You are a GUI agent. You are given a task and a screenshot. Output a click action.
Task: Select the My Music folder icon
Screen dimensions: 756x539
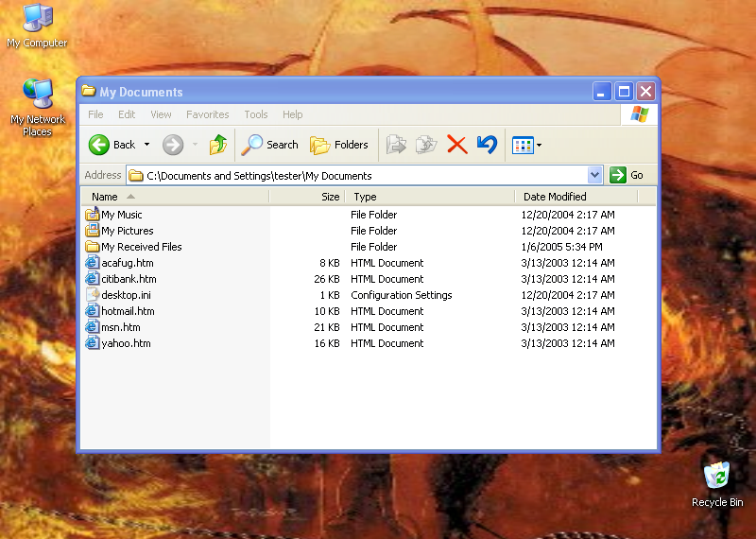pyautogui.click(x=92, y=215)
